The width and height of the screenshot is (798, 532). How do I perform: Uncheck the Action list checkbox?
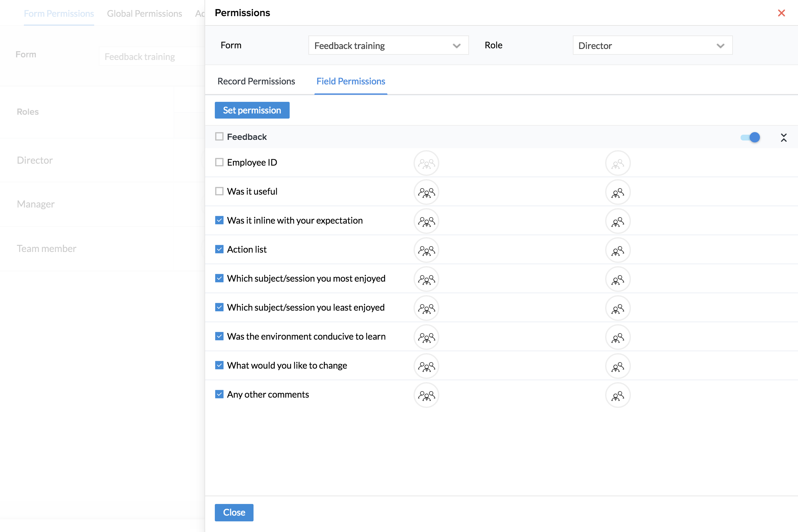[x=219, y=249]
